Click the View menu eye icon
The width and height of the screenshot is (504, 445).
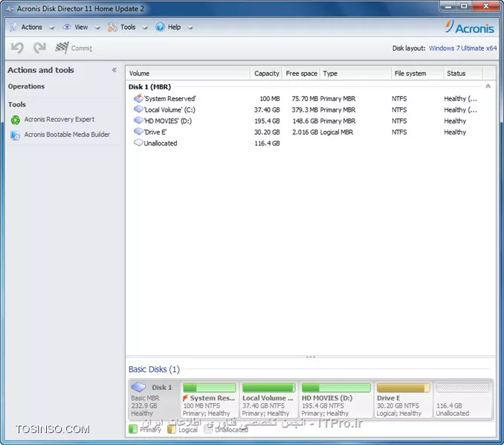tap(67, 27)
